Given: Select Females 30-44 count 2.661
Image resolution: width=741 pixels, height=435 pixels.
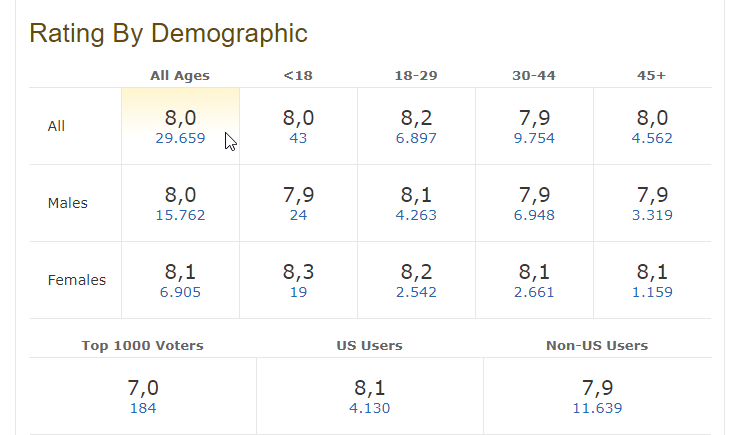Looking at the screenshot, I should 534,292.
